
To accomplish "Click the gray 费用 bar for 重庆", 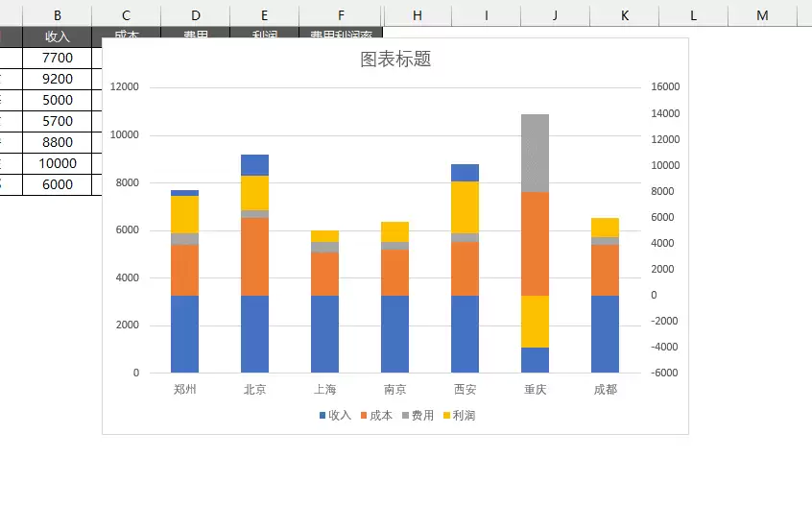I will [x=535, y=154].
